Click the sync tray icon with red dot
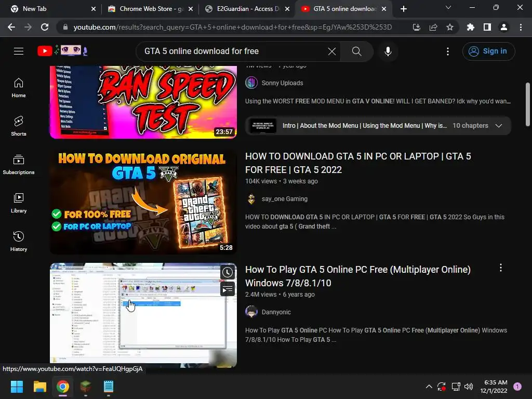This screenshot has width=532, height=399. click(x=442, y=387)
